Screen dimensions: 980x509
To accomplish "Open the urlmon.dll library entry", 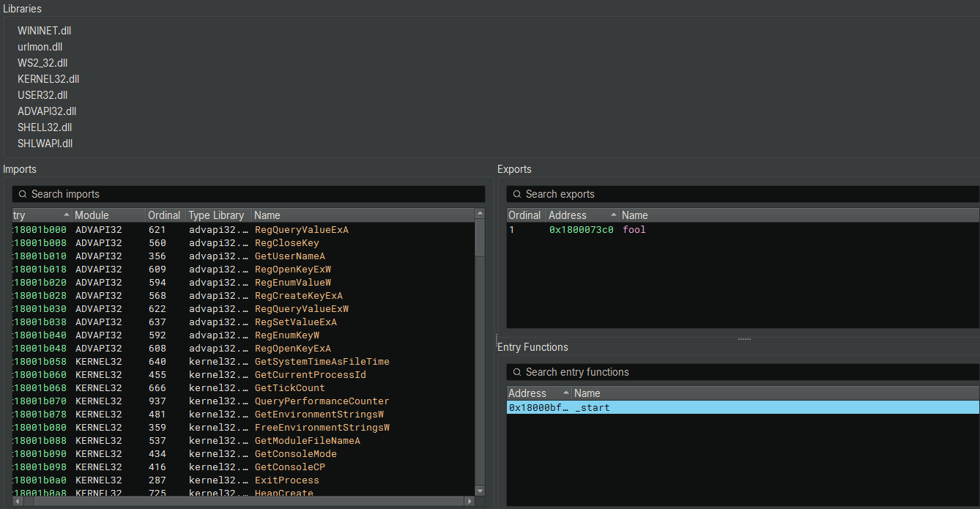I will (x=40, y=47).
